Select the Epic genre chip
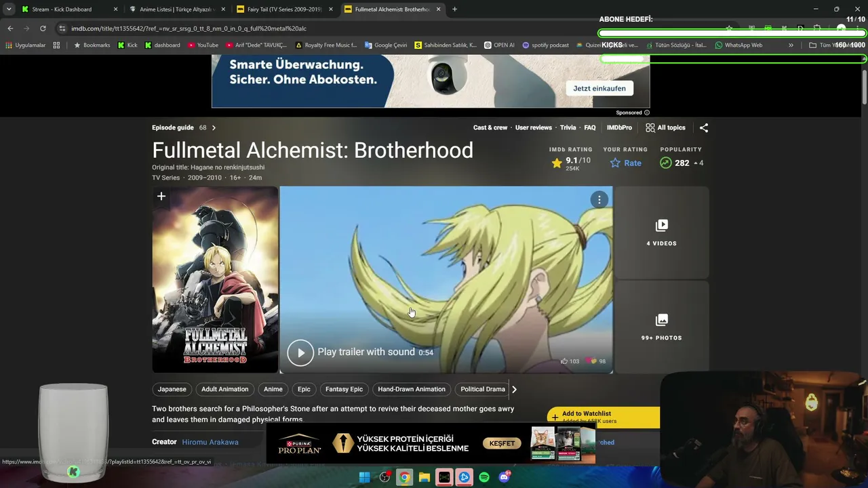 click(x=304, y=389)
